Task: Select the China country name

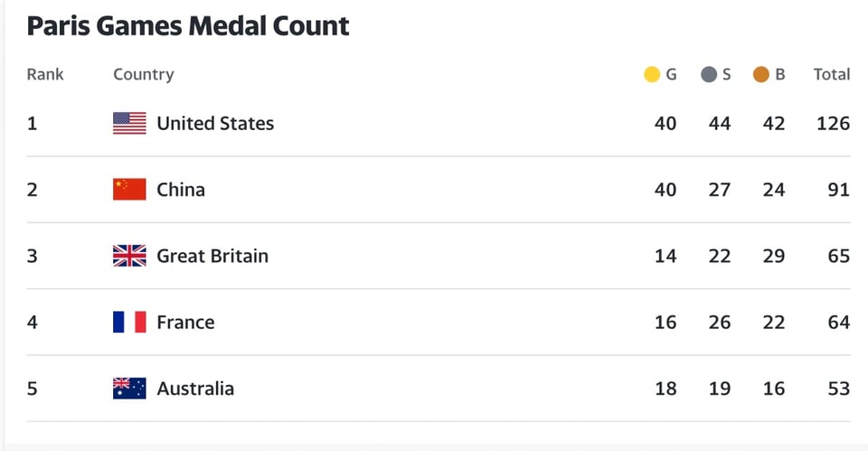Action: coord(181,189)
